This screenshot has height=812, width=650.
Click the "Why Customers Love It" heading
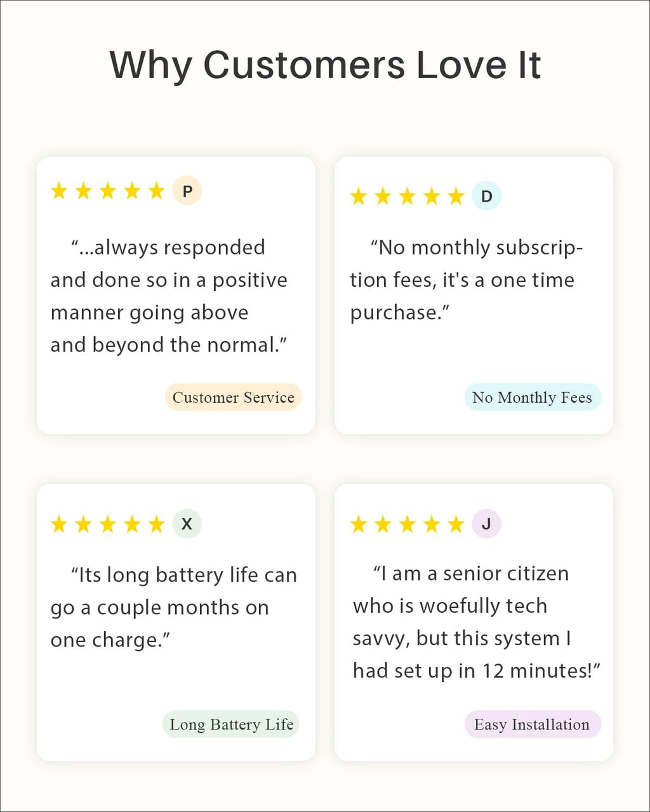[325, 65]
